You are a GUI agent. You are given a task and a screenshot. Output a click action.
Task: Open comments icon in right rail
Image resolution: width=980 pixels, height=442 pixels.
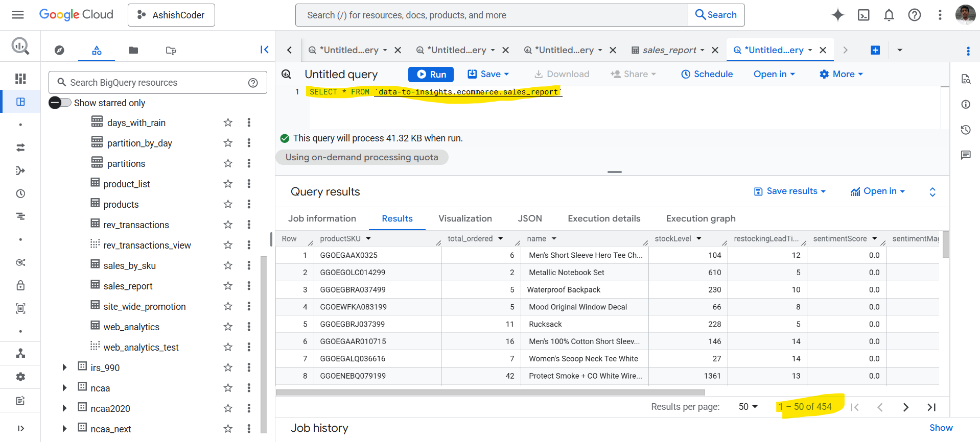point(965,155)
